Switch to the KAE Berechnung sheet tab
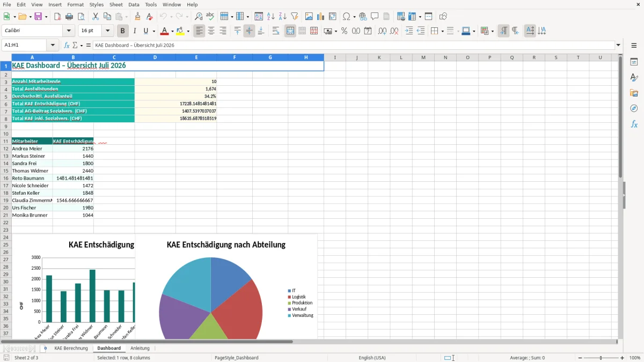The height and width of the screenshot is (362, 644). tap(71, 348)
